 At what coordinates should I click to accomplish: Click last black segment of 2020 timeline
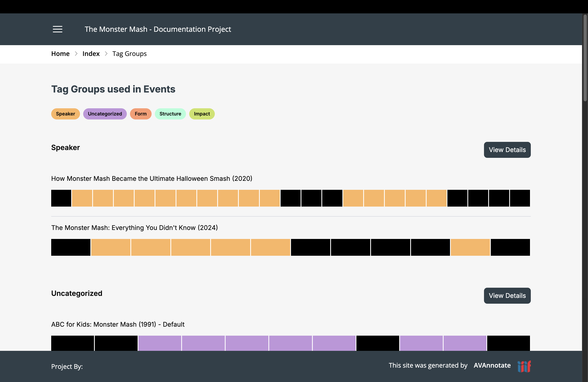point(520,198)
